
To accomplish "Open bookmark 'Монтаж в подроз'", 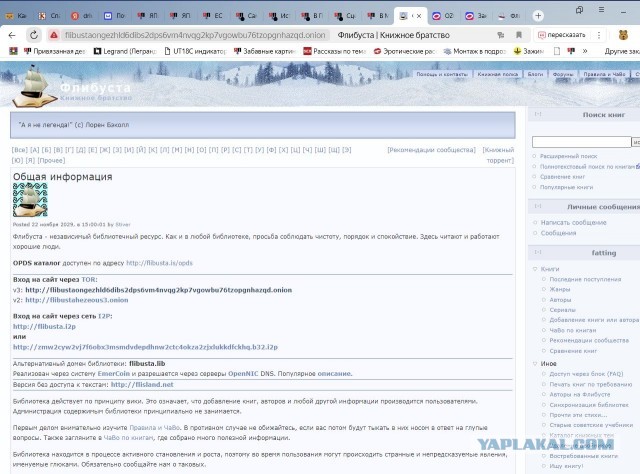I will [475, 51].
